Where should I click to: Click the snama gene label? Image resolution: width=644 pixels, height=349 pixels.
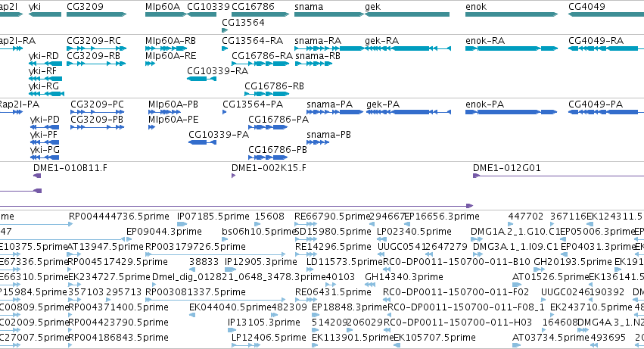tap(309, 7)
